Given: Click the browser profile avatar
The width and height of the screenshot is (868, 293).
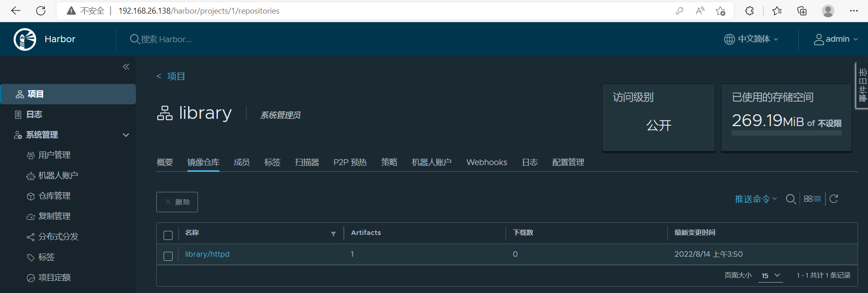Looking at the screenshot, I should pyautogui.click(x=828, y=11).
